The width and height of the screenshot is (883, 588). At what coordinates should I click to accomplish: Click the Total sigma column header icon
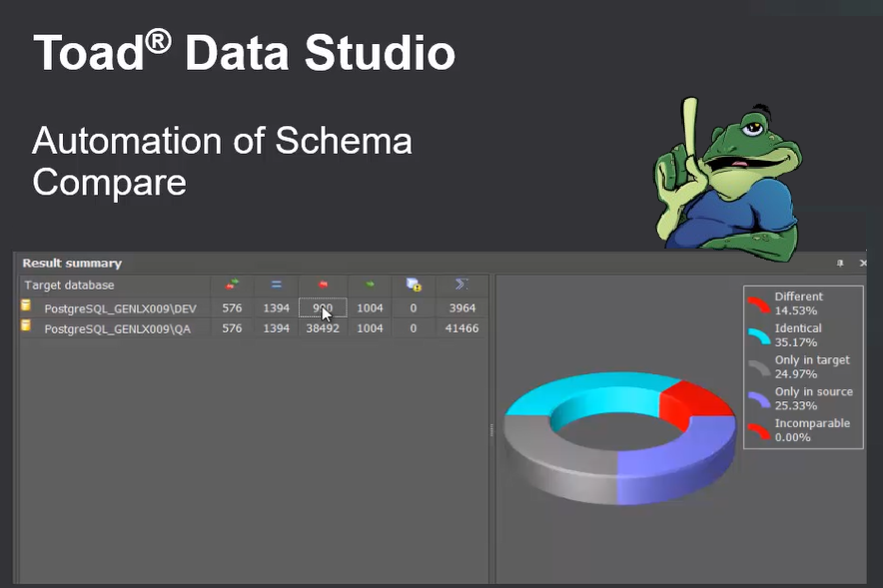click(x=461, y=285)
